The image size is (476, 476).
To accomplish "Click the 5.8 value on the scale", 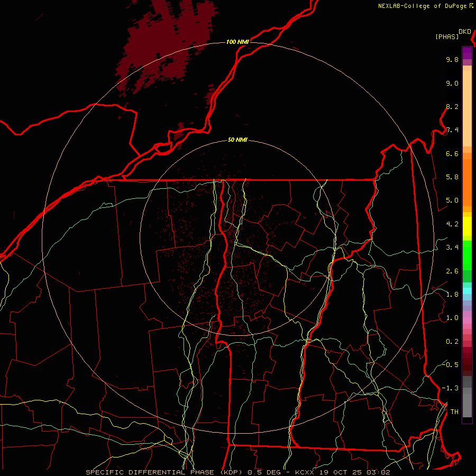I will 452,177.
